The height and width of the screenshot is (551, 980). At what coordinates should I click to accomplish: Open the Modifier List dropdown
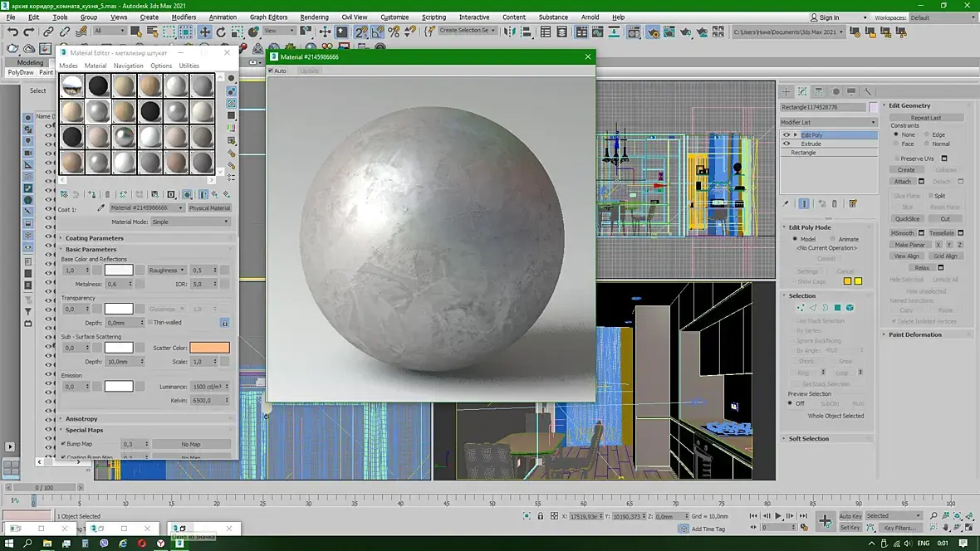pos(828,122)
